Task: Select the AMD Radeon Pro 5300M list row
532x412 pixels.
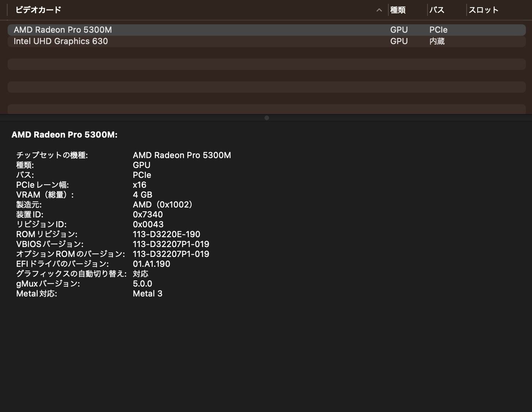Action: pyautogui.click(x=267, y=30)
